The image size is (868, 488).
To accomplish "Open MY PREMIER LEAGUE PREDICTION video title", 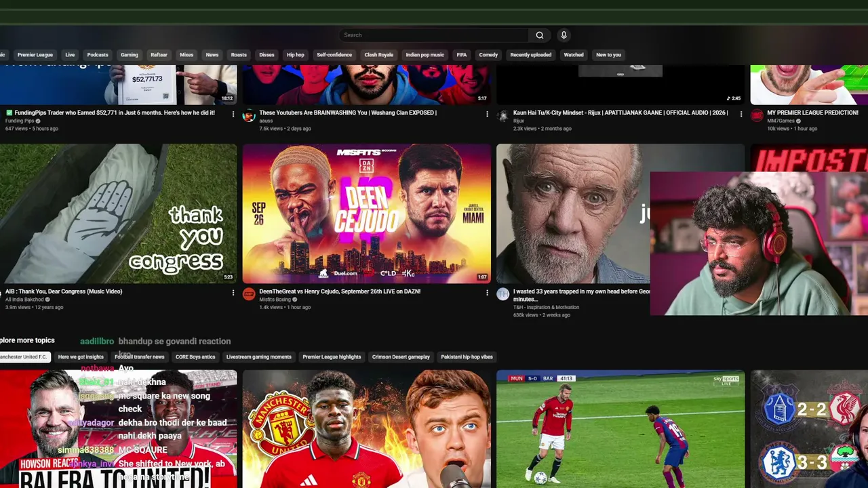I will pyautogui.click(x=812, y=113).
